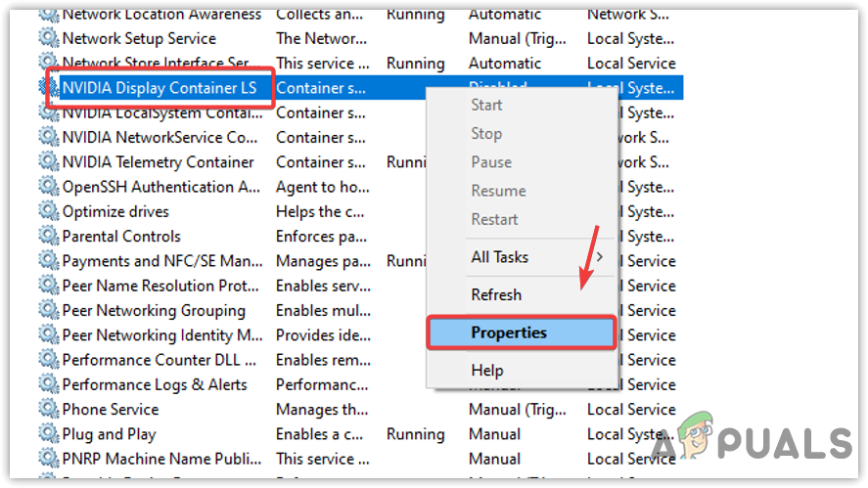Click Automatic startup type of Network Store Interface
The image size is (868, 488).
(505, 63)
